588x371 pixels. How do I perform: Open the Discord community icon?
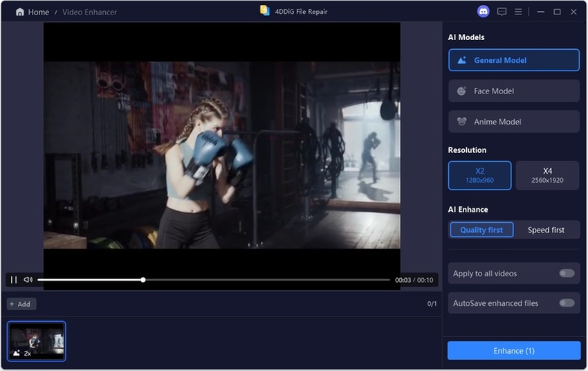coord(483,12)
